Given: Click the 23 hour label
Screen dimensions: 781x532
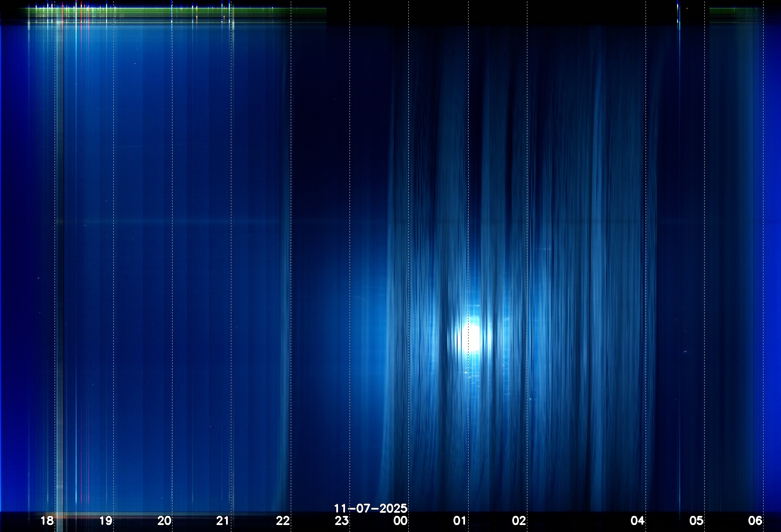Looking at the screenshot, I should tap(342, 521).
